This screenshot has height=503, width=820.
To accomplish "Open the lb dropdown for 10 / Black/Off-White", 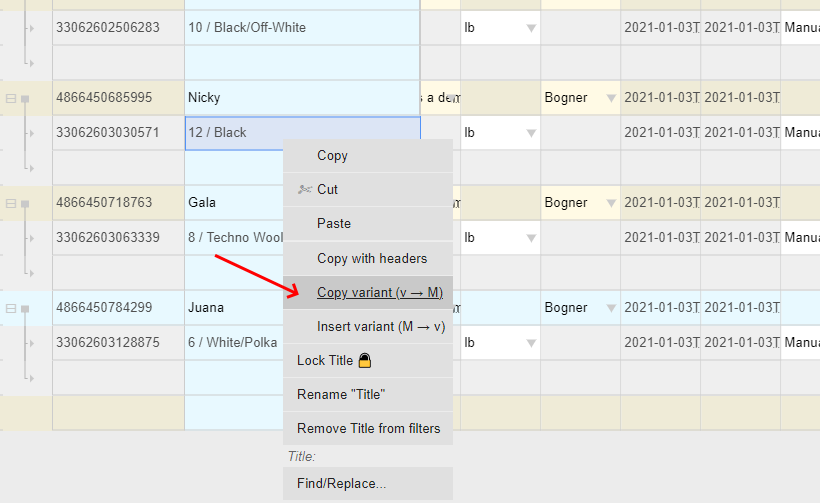I will (x=531, y=28).
